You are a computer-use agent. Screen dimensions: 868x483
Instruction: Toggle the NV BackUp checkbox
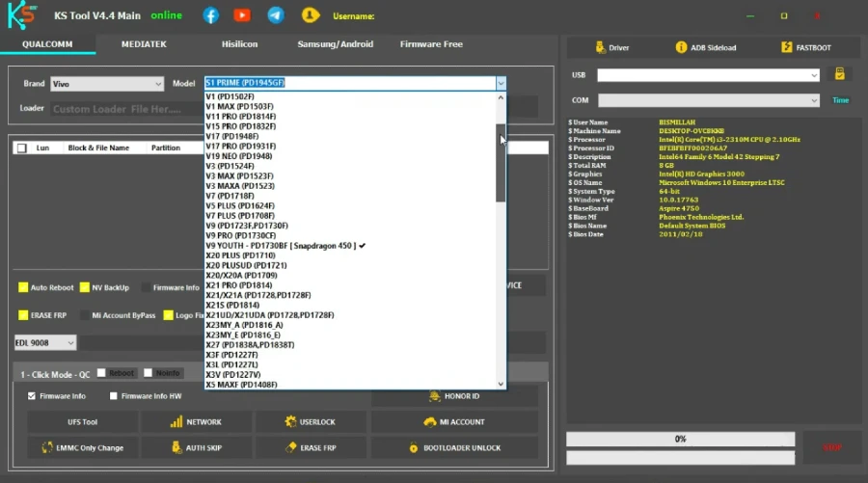coord(85,287)
